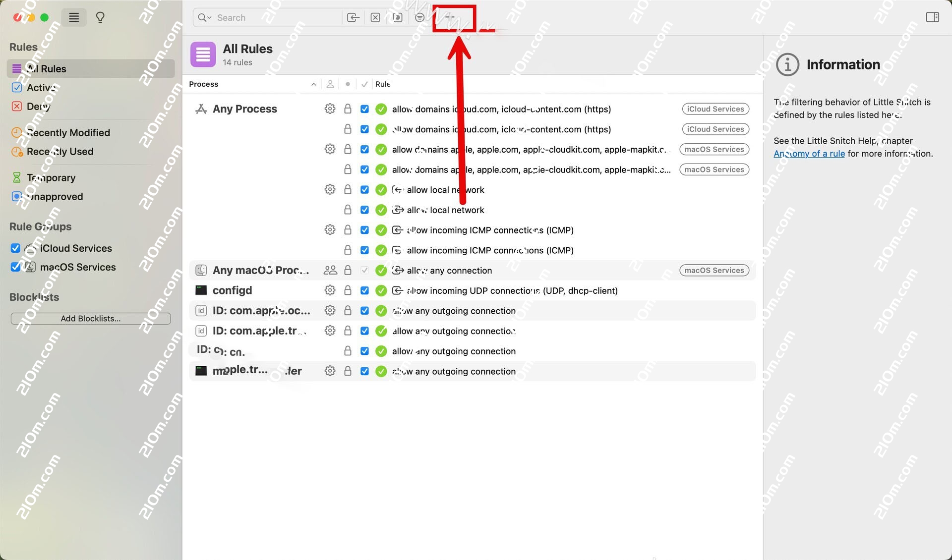Expand the Any Process group row

click(x=244, y=109)
